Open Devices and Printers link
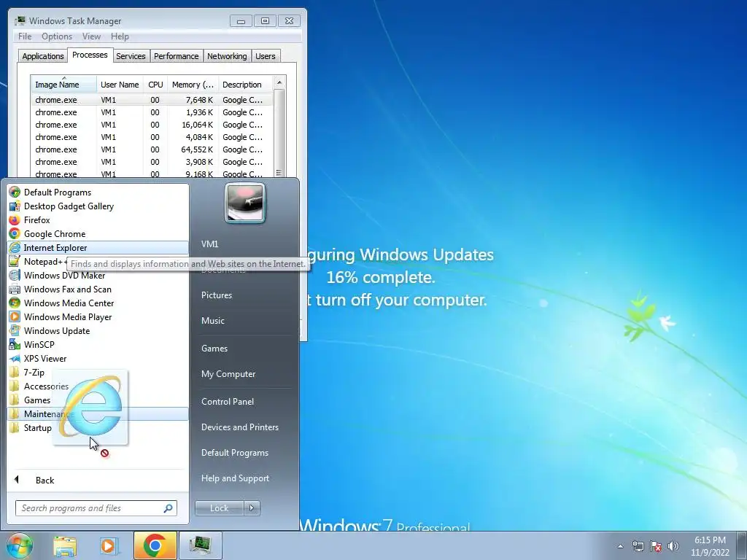747x560 pixels. 239,427
